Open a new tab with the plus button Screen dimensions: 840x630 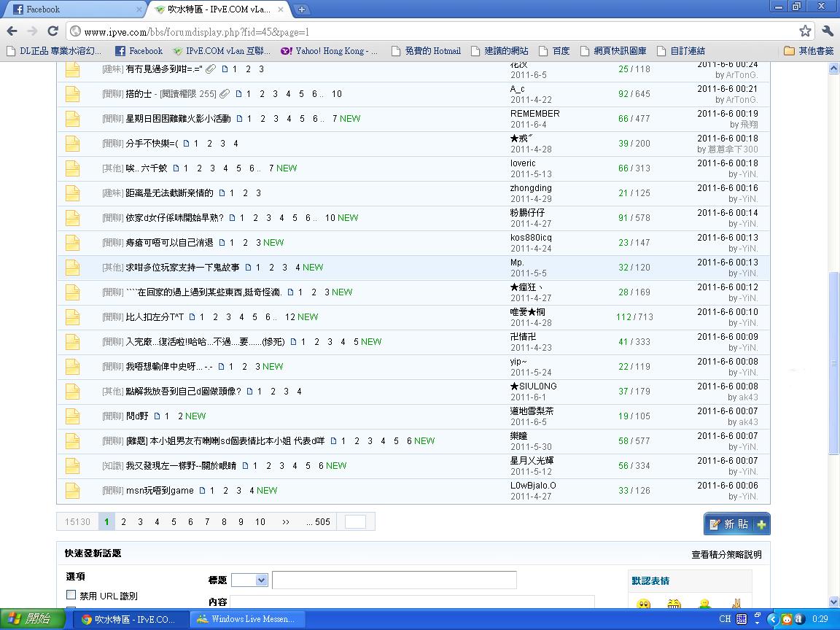click(x=301, y=9)
